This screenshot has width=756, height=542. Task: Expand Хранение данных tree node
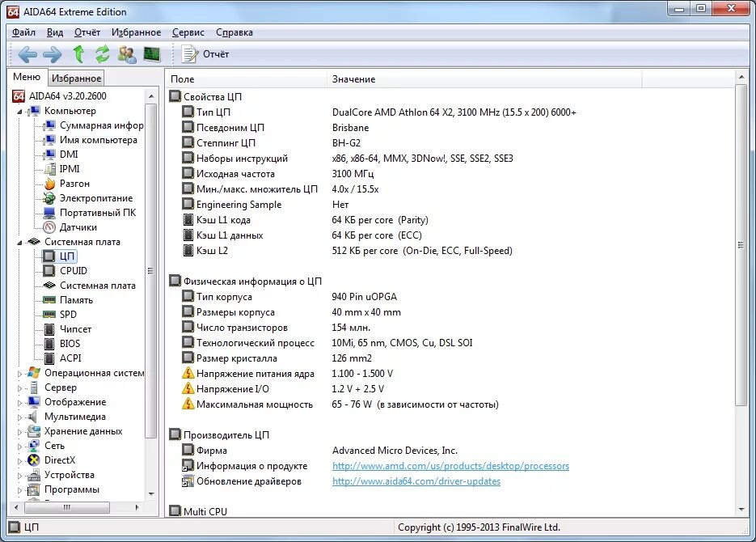point(19,431)
